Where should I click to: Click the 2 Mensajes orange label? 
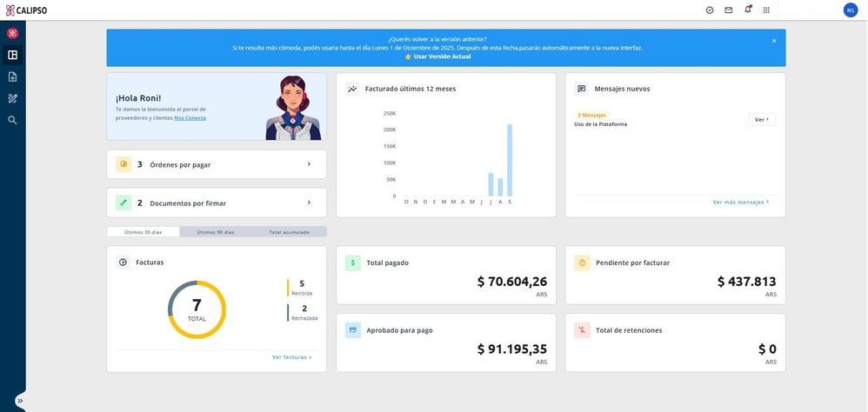point(591,115)
